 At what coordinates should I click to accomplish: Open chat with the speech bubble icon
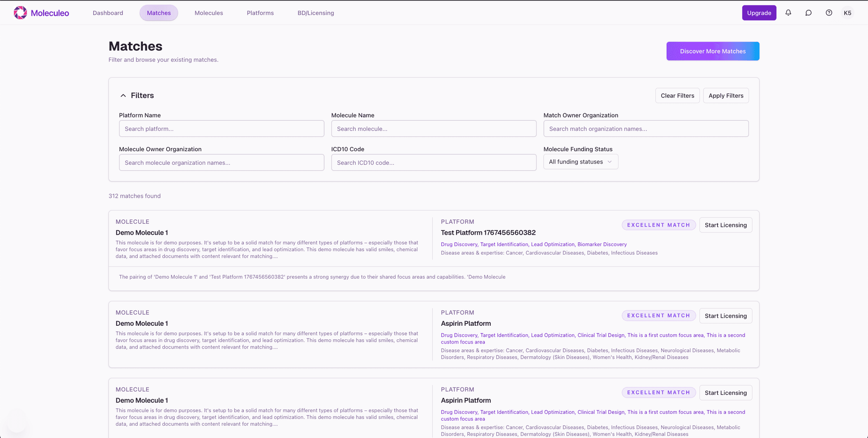808,13
